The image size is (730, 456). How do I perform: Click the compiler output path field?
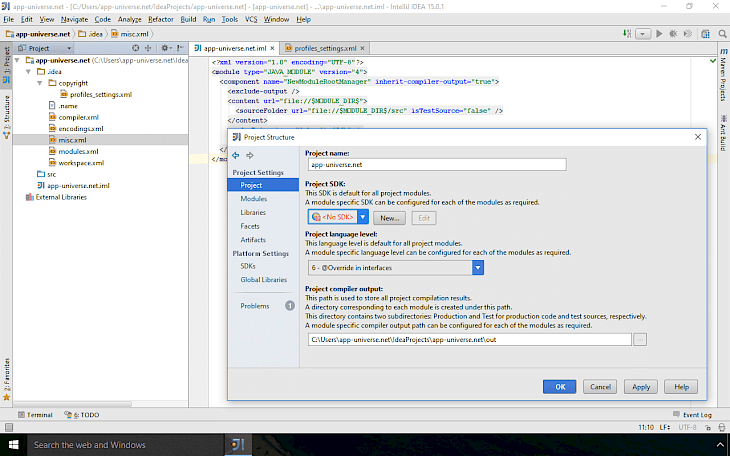point(469,340)
